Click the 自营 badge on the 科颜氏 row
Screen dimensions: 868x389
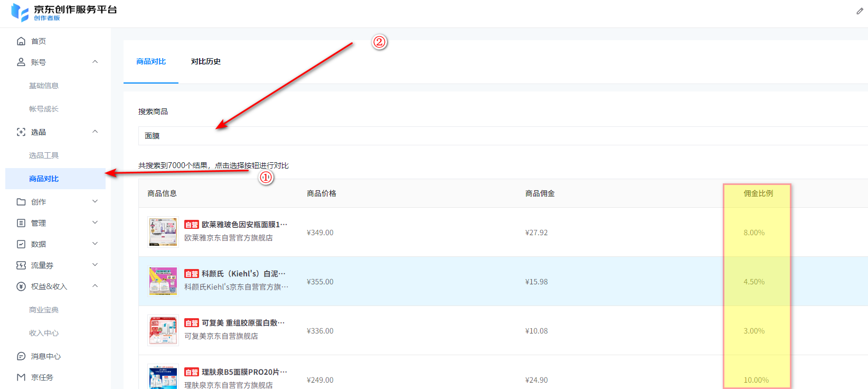click(x=192, y=274)
